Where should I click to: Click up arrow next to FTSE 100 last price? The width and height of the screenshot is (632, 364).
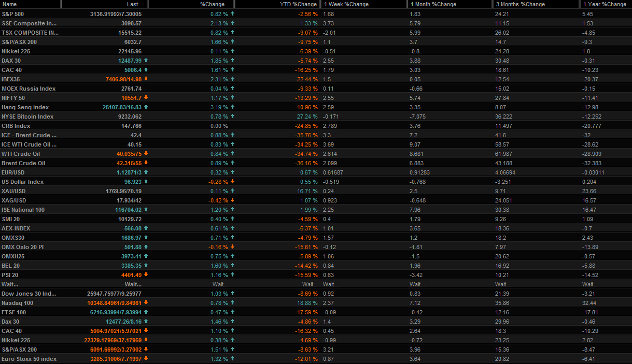(x=146, y=312)
